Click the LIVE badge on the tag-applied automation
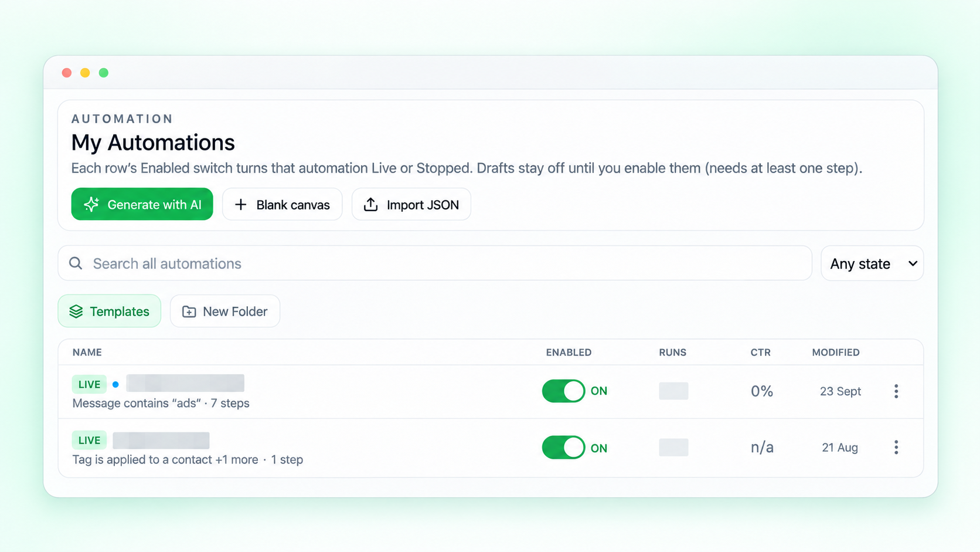The height and width of the screenshot is (552, 980). click(89, 440)
